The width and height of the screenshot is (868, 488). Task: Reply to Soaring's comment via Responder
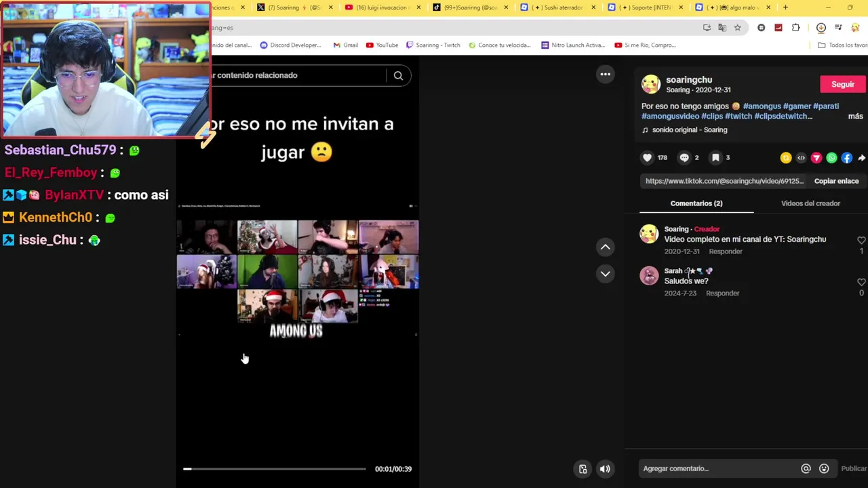(x=726, y=251)
